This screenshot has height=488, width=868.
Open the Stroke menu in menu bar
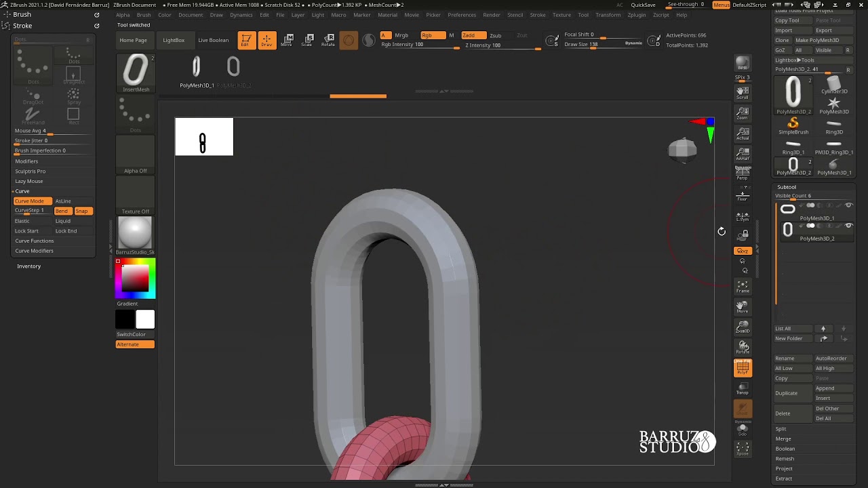point(538,15)
